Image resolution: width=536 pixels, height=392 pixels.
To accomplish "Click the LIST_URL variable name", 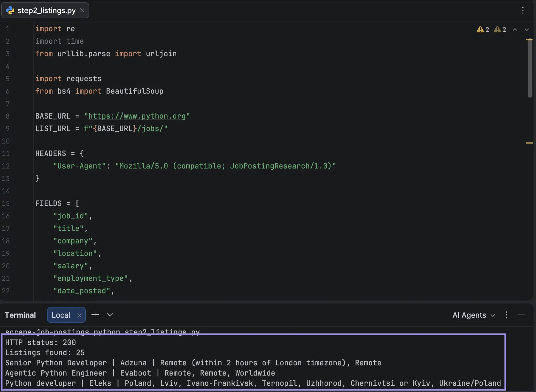I will pyautogui.click(x=53, y=128).
